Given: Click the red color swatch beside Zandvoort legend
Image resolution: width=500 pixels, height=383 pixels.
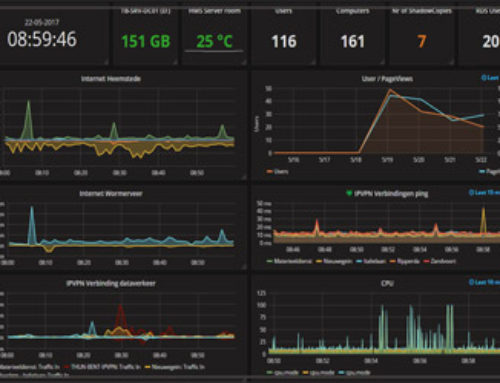Looking at the screenshot, I should pos(426,261).
